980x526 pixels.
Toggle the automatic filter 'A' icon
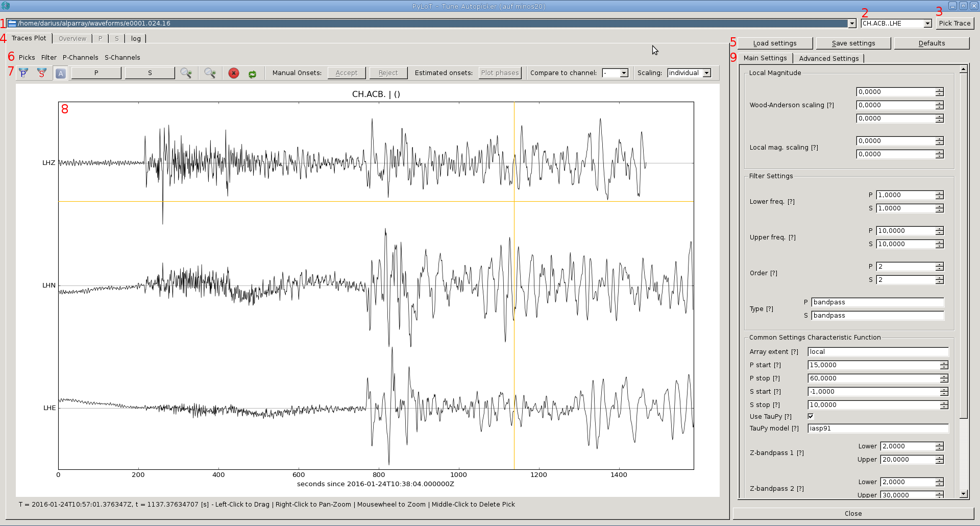click(x=60, y=73)
